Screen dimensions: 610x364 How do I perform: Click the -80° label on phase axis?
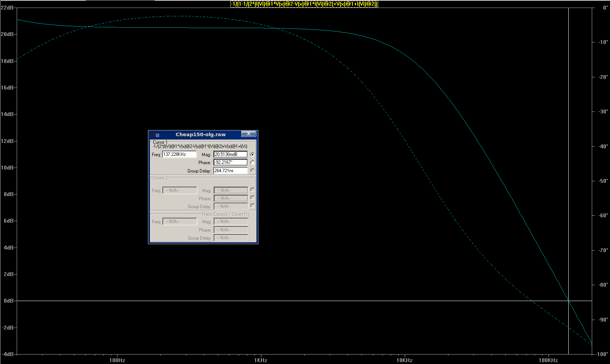point(603,285)
